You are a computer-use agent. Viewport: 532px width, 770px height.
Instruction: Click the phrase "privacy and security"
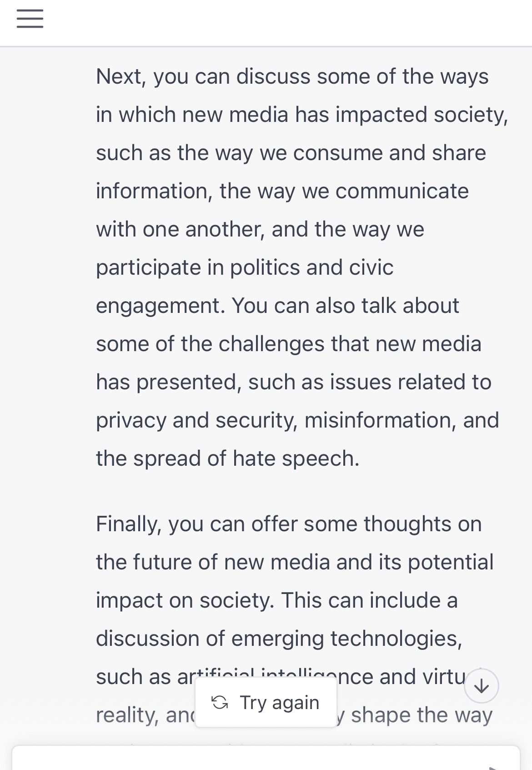[x=196, y=420]
